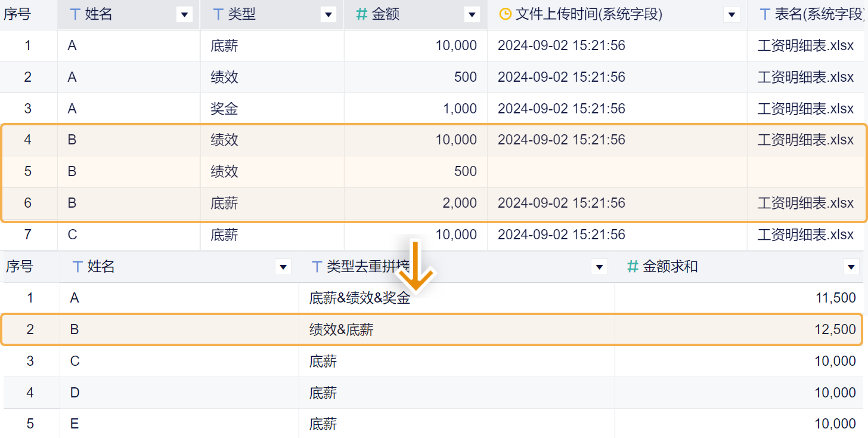Open the 金额求和 column dropdown arrow
The image size is (868, 438).
tap(851, 267)
